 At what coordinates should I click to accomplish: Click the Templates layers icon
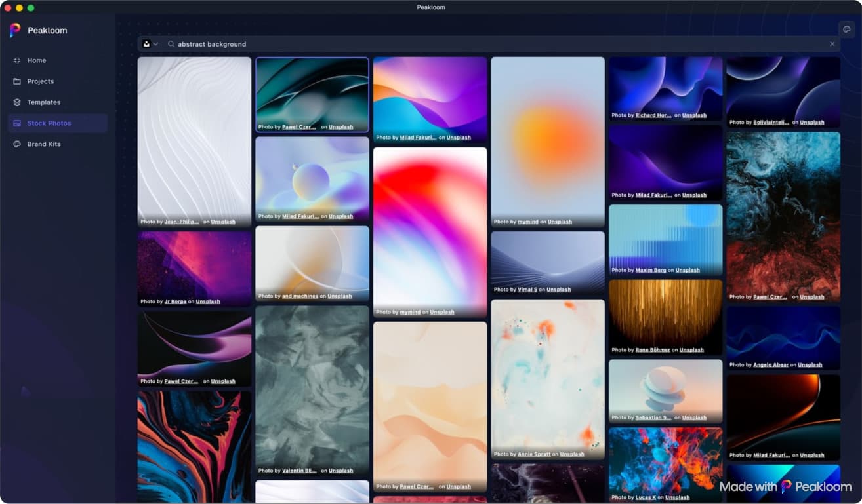pyautogui.click(x=17, y=102)
